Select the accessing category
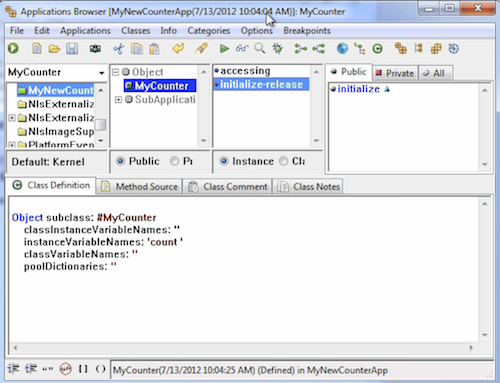The height and width of the screenshot is (383, 500). (x=245, y=71)
